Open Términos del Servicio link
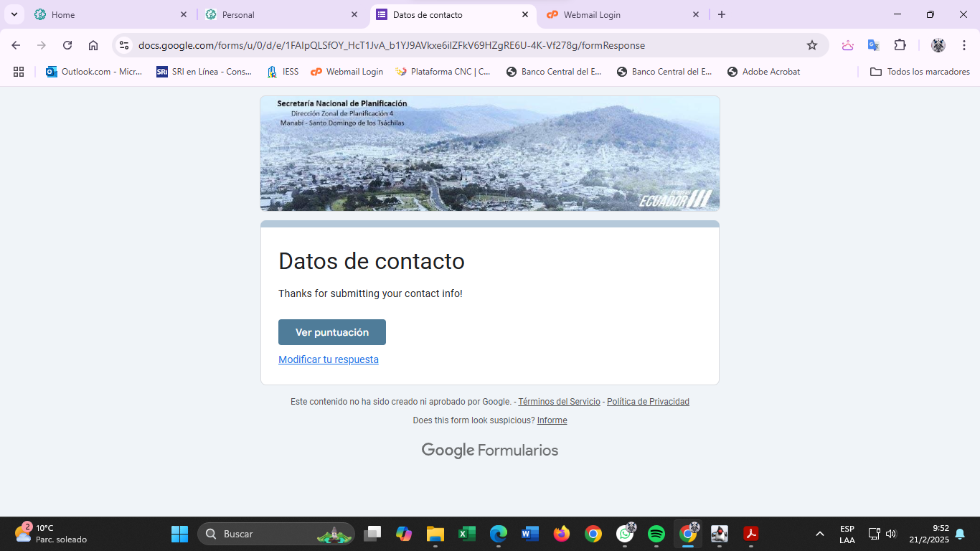The height and width of the screenshot is (551, 980). 559,402
